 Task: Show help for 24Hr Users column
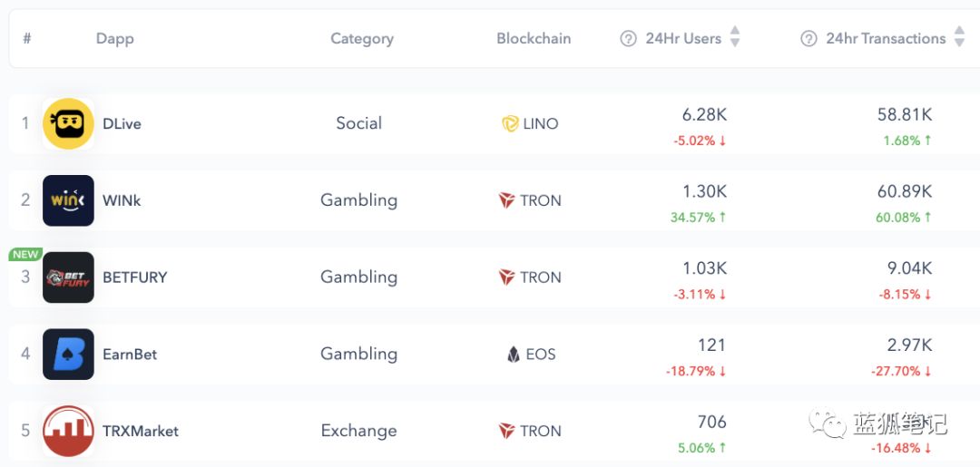pos(628,38)
